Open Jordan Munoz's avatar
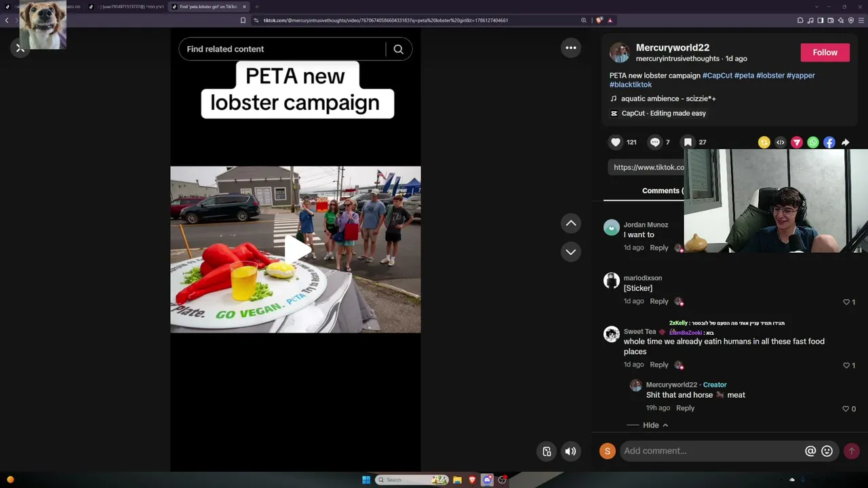This screenshot has width=868, height=488. [612, 227]
